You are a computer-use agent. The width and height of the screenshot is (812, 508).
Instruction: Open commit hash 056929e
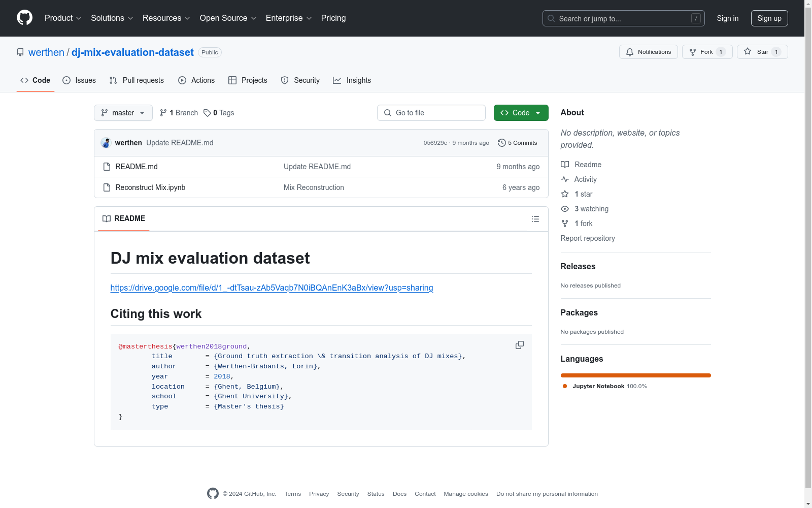(x=435, y=143)
